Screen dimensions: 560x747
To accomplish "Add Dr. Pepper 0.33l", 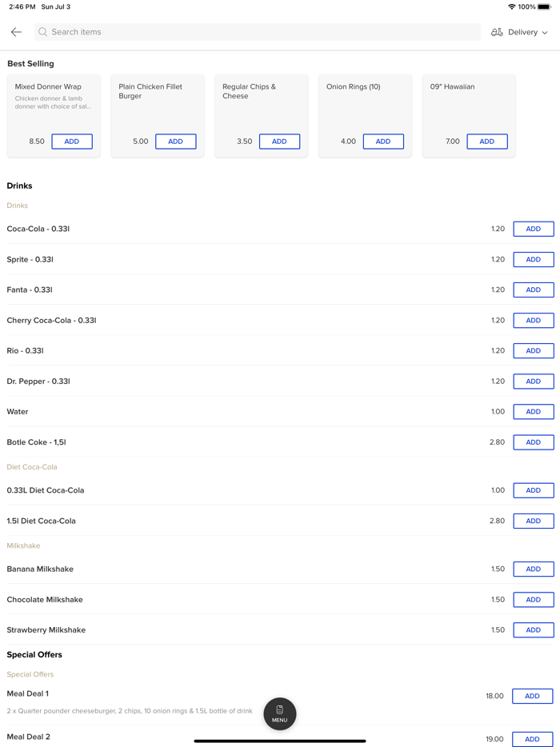I will click(x=534, y=381).
